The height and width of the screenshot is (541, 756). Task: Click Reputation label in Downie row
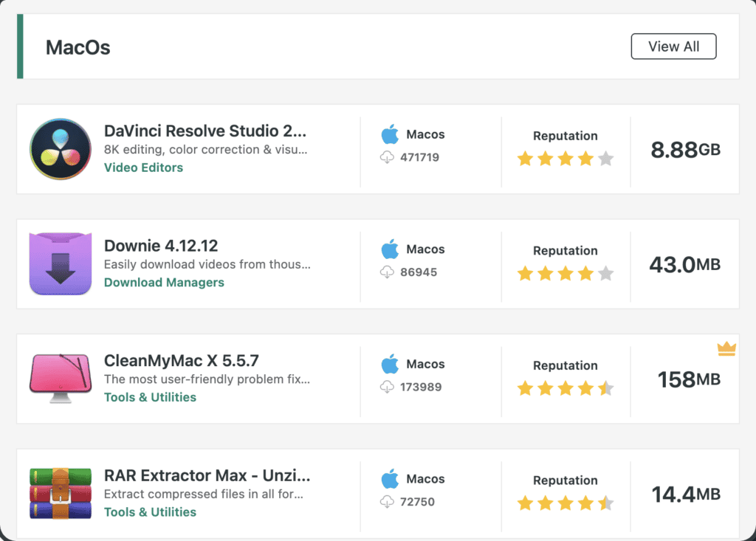[x=565, y=251]
